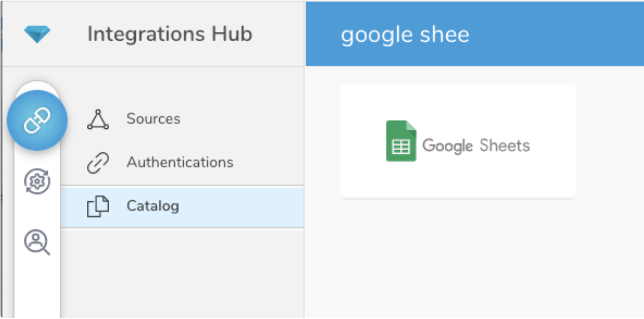Click the Integrations Hub heading
This screenshot has height=319, width=644.
coord(169,34)
